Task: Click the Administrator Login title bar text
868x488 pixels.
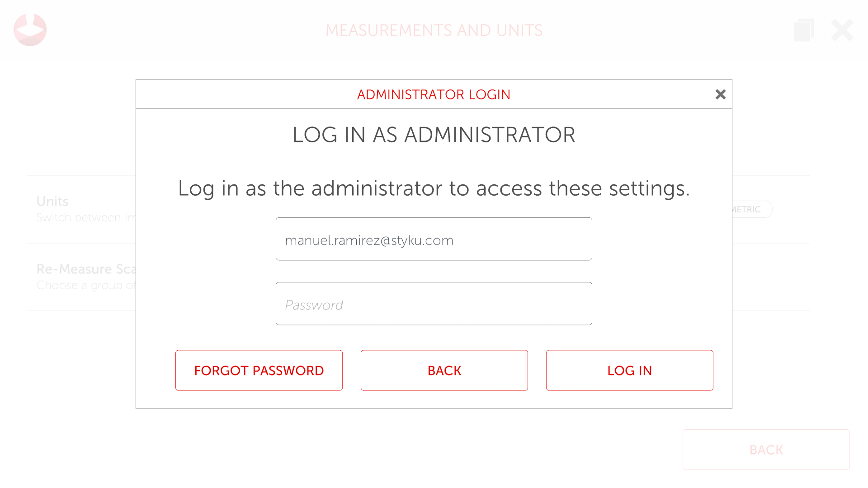Action: point(434,94)
